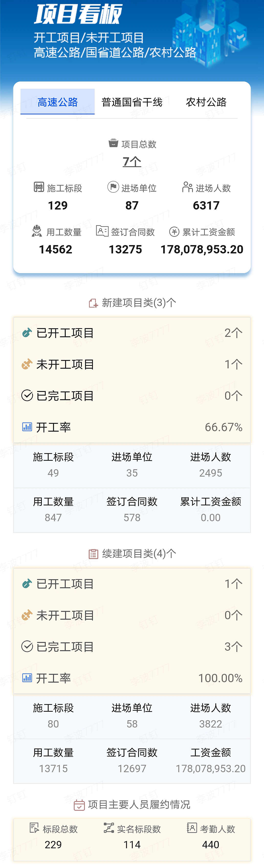Screen dimensions: 264x868
Task: Open 未开工项目 row showing 1个
Action: point(132,364)
